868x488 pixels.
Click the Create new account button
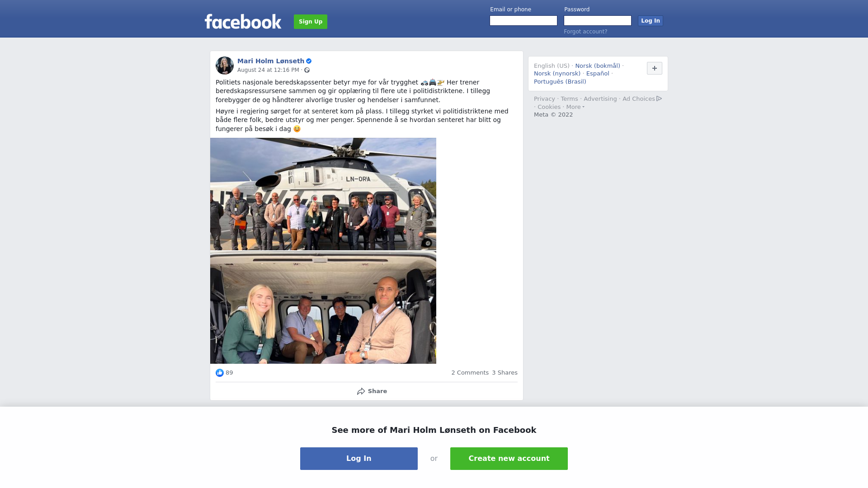(x=509, y=459)
